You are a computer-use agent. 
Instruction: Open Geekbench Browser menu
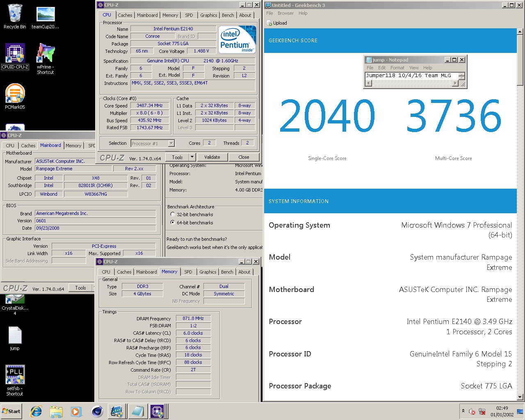[285, 13]
